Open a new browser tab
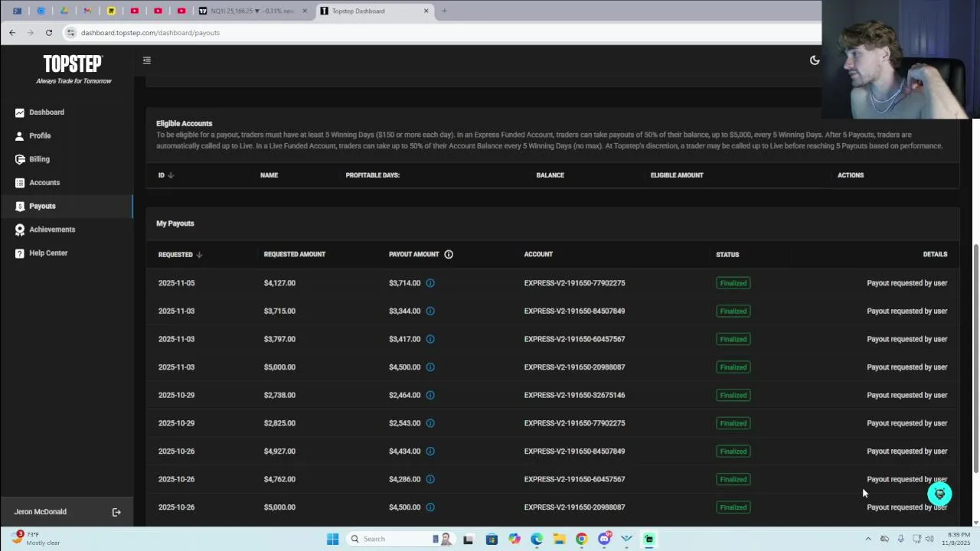The image size is (980, 551). coord(444,11)
